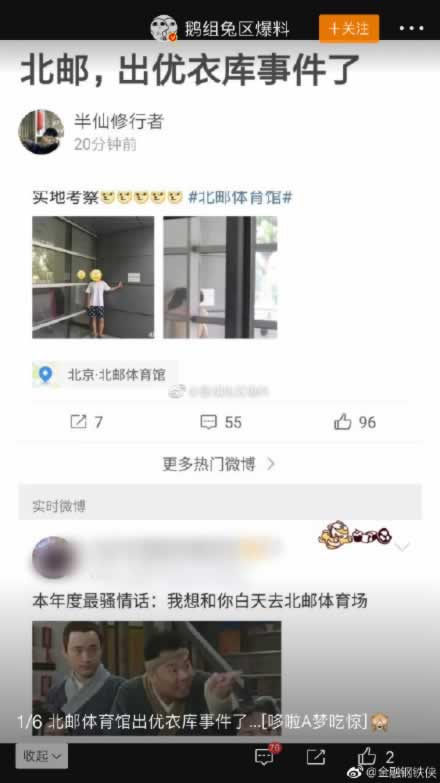
Task: Like the post with thumbs-up 96
Action: (343, 422)
